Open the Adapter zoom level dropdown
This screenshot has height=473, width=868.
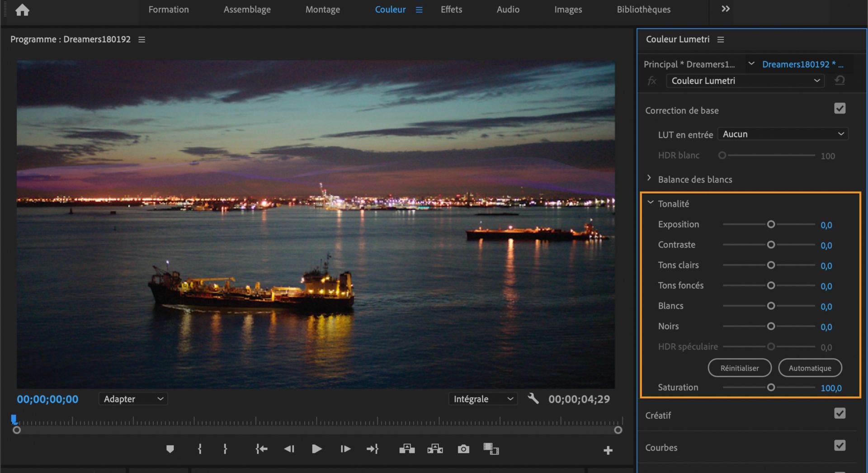(x=133, y=399)
